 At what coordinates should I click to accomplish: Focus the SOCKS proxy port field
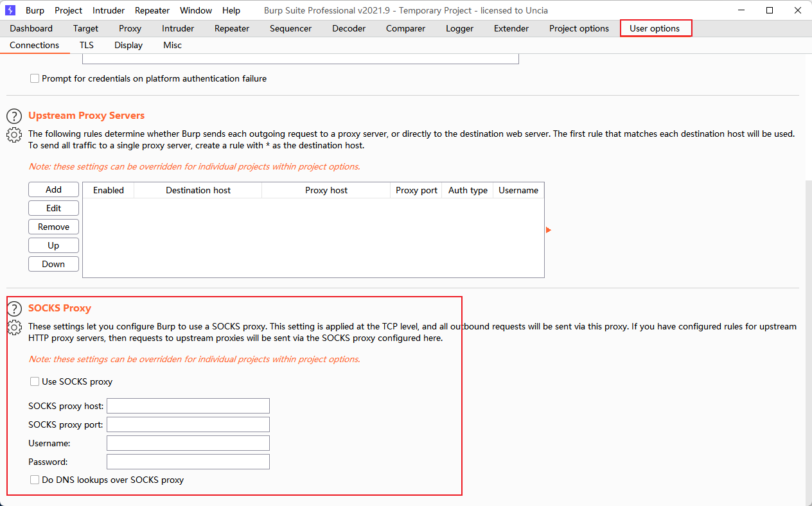188,424
